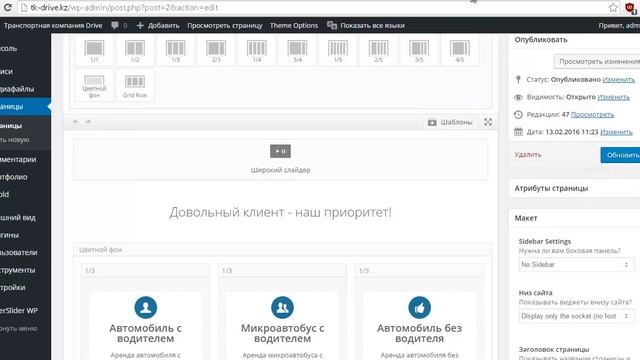Image resolution: width=640 pixels, height=360 pixels.
Task: Toggle the Опубликовать panel header
Action: pyautogui.click(x=574, y=40)
